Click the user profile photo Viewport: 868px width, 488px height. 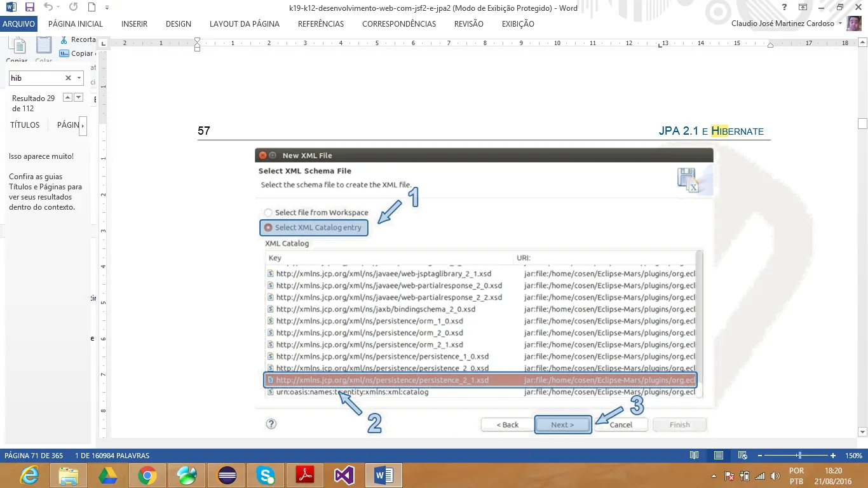pyautogui.click(x=855, y=24)
